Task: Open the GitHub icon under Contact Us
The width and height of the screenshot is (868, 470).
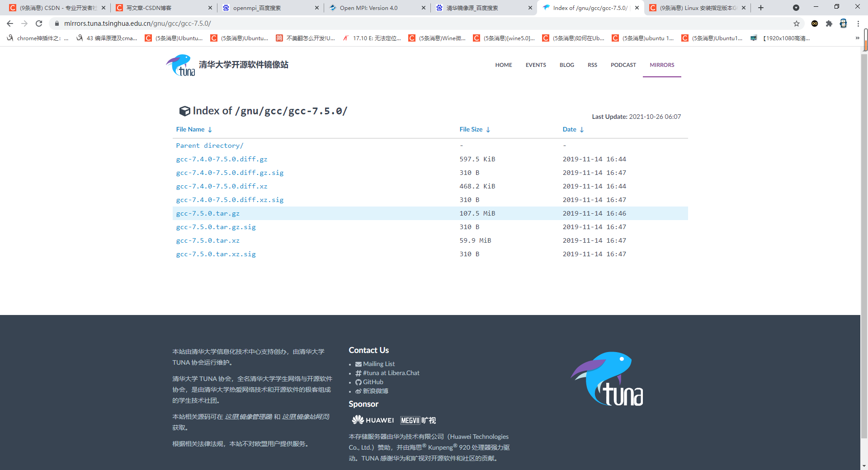Action: (358, 382)
